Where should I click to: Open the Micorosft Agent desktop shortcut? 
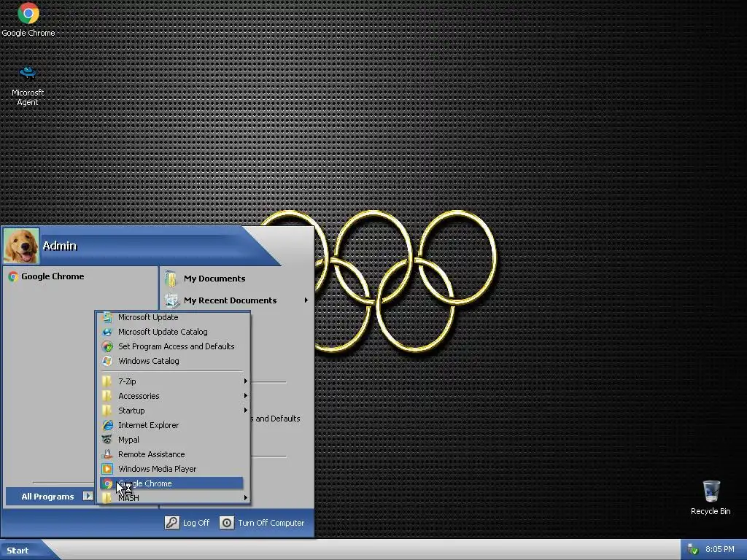(x=28, y=86)
